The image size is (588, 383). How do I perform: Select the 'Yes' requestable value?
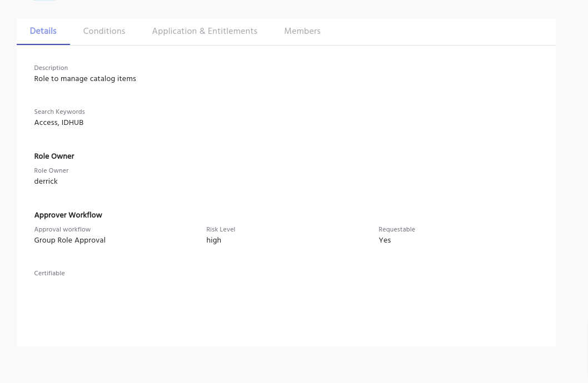385,240
